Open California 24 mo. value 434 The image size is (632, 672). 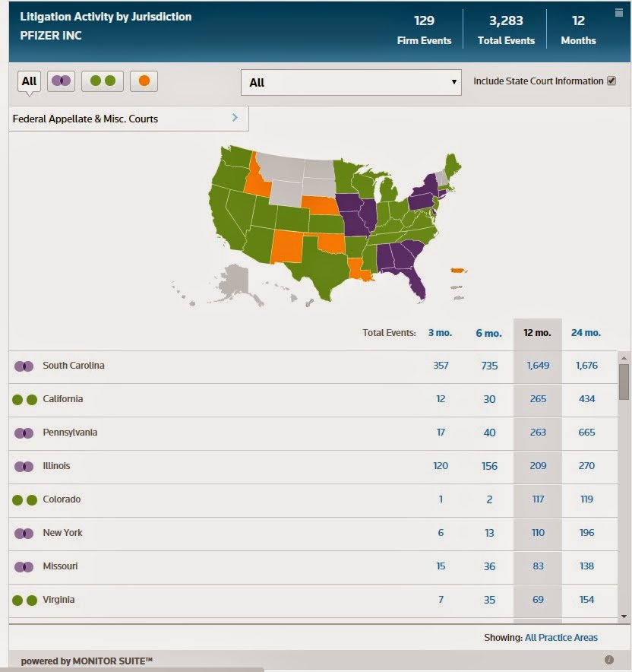click(586, 399)
